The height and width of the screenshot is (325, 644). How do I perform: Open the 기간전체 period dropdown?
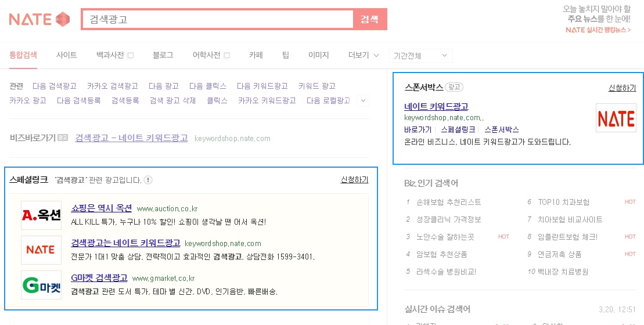[420, 55]
